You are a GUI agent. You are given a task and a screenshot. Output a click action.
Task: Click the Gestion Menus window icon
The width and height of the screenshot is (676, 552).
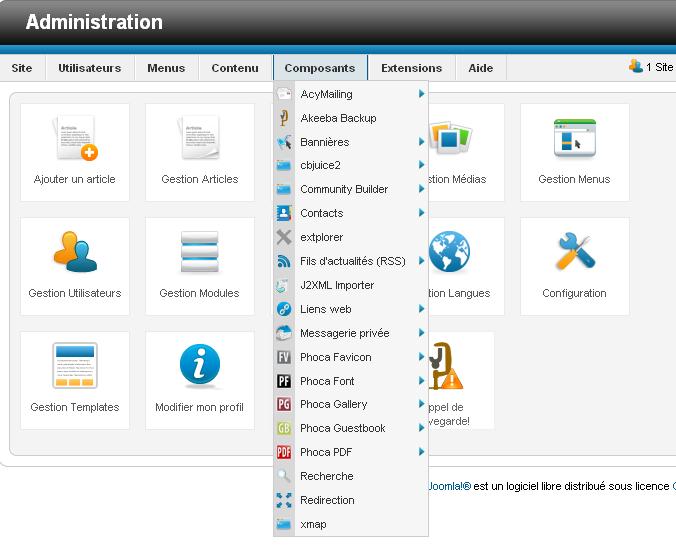(575, 138)
